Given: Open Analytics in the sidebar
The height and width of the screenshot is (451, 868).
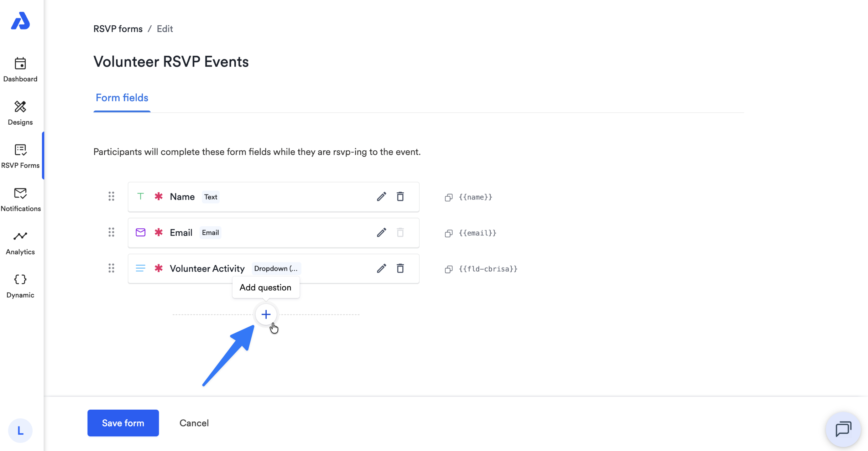Looking at the screenshot, I should tap(20, 243).
